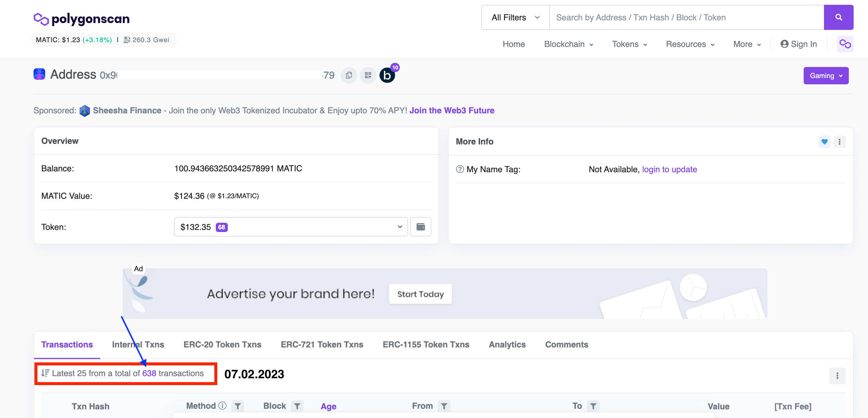Copy the address to clipboard

pos(349,75)
